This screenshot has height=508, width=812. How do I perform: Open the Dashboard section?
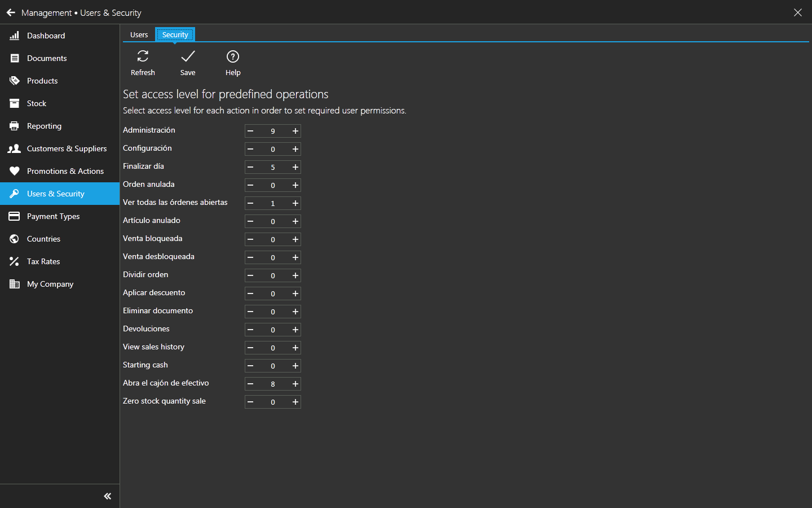[x=46, y=36]
